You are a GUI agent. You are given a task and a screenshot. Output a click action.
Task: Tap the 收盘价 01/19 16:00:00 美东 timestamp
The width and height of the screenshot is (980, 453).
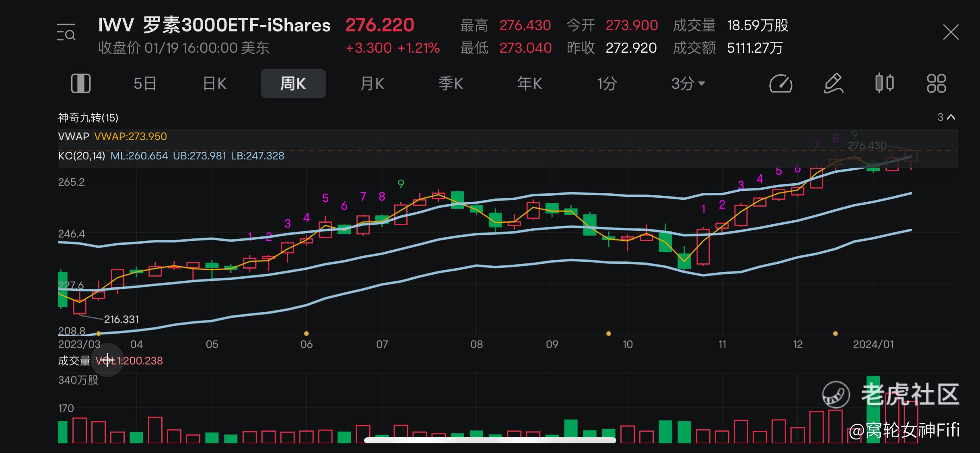[x=184, y=48]
